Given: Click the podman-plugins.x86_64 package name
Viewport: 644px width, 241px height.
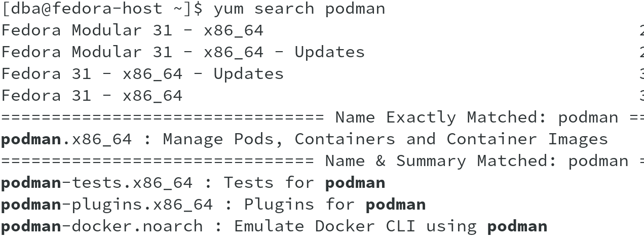Looking at the screenshot, I should click(106, 205).
